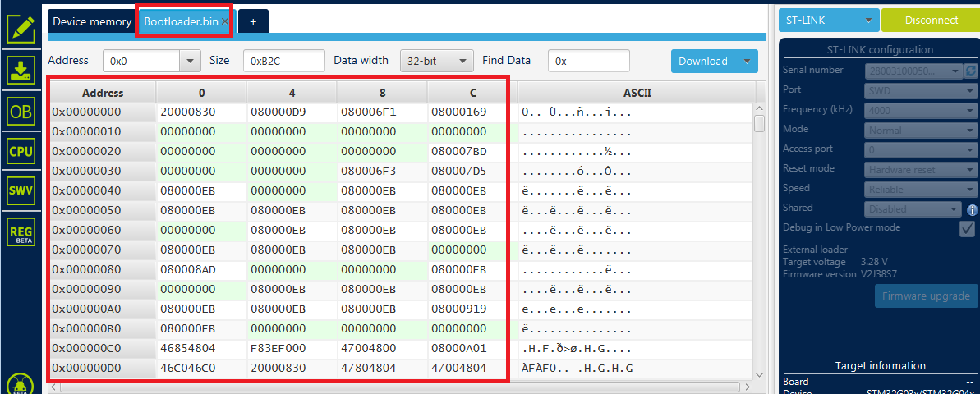Screen dimensions: 980x394
Task: Focus the Address 0x0 input field
Action: [x=141, y=62]
